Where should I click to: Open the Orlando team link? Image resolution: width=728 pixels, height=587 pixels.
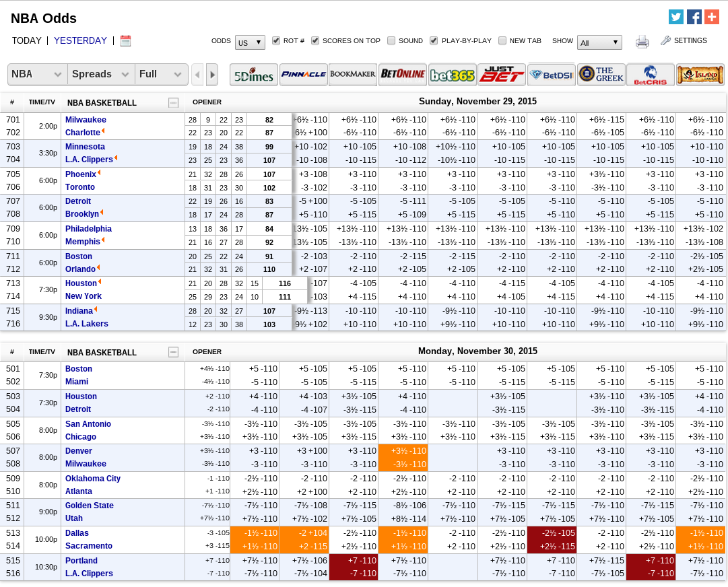coord(80,269)
